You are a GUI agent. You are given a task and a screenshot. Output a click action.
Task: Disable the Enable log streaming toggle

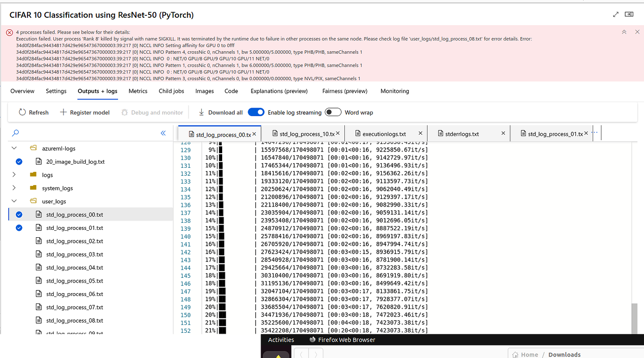pyautogui.click(x=256, y=112)
